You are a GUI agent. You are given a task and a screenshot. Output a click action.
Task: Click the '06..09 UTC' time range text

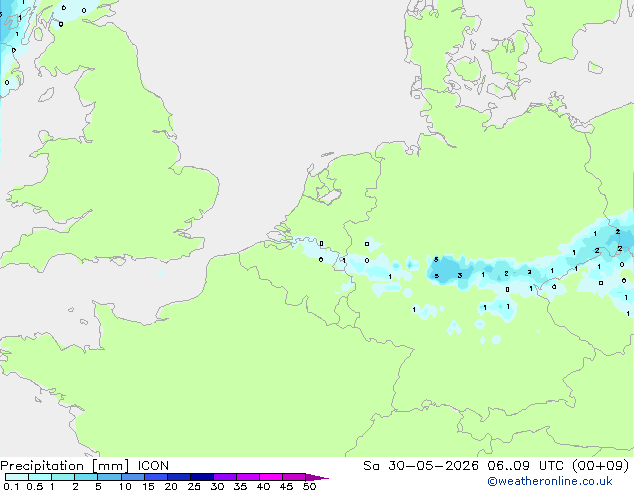tap(526, 466)
